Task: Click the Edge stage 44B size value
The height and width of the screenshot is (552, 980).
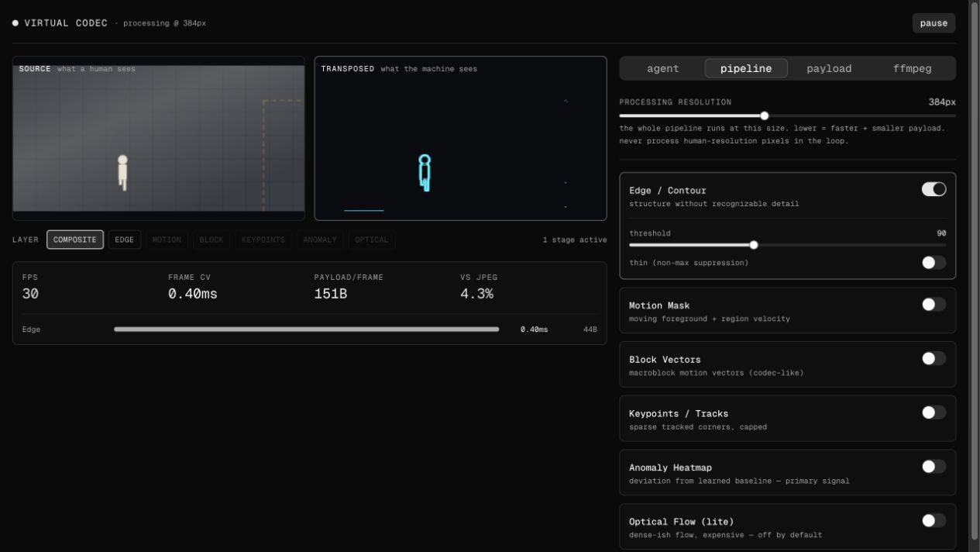Action: point(590,329)
